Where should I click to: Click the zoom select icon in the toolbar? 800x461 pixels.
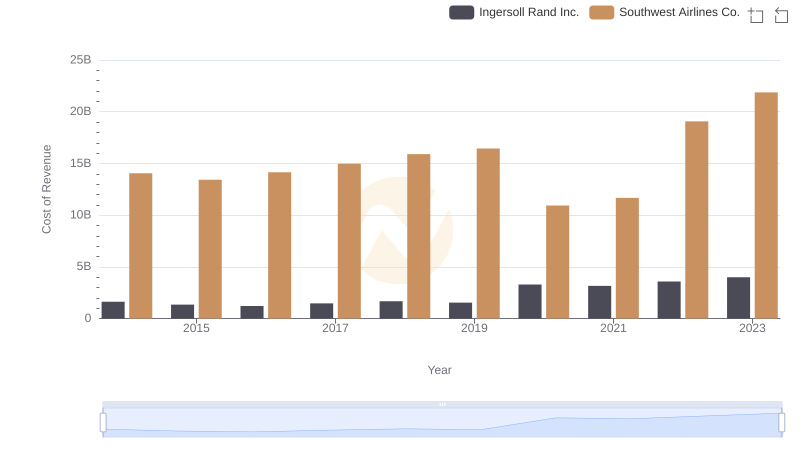[x=756, y=15]
